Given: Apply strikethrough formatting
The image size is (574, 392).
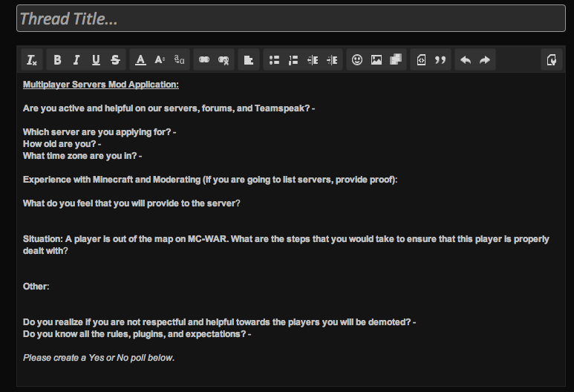Looking at the screenshot, I should click(x=115, y=60).
